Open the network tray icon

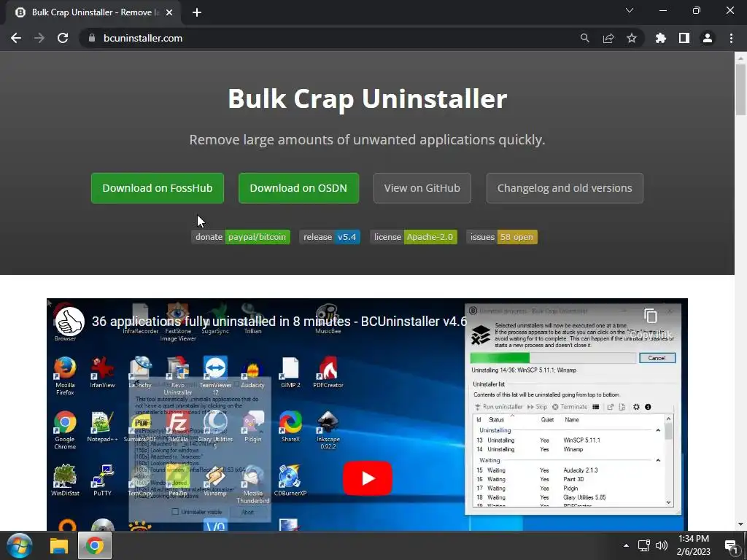644,545
